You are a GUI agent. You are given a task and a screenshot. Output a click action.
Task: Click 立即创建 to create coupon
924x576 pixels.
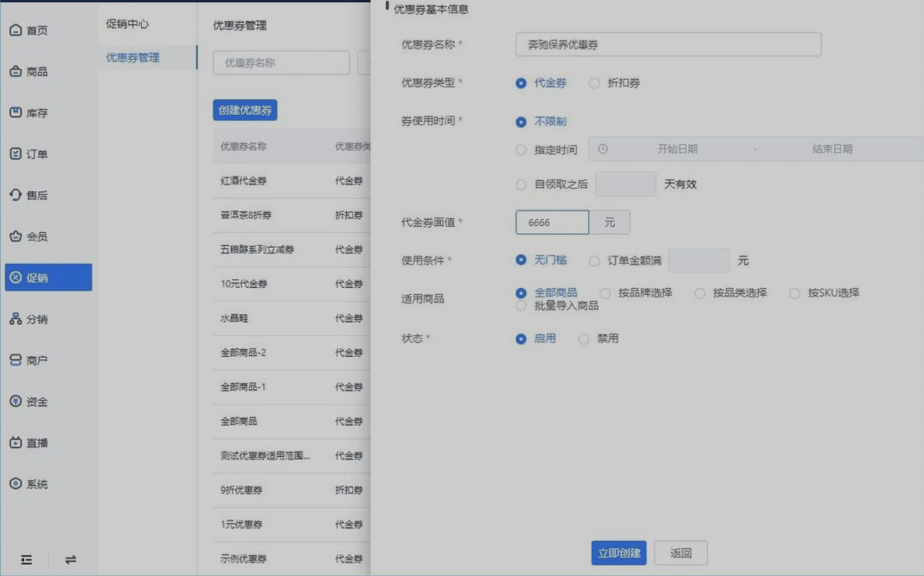(x=619, y=553)
